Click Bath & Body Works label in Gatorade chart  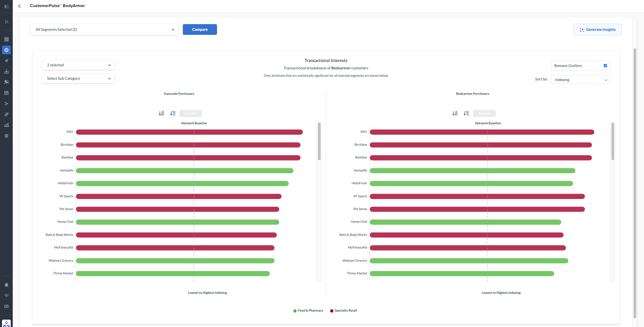tap(59, 235)
